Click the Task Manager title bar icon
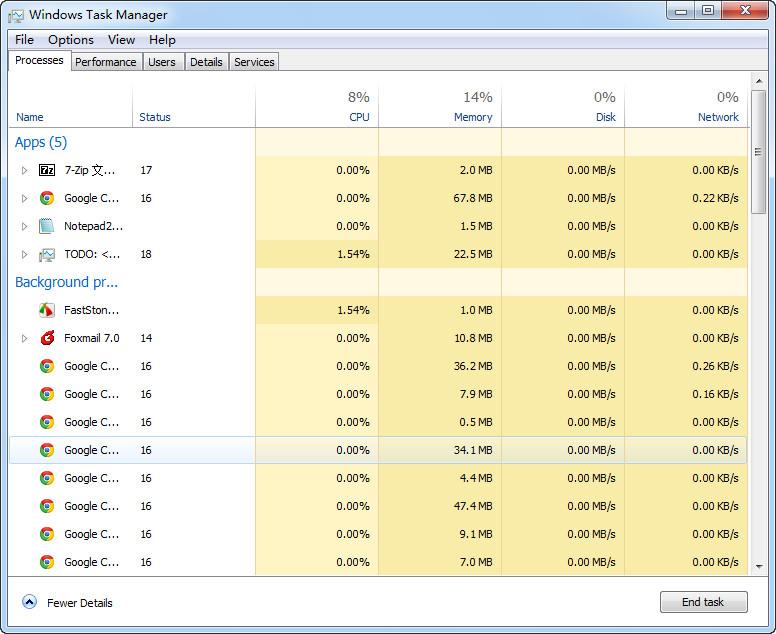The width and height of the screenshot is (776, 634). [x=16, y=15]
